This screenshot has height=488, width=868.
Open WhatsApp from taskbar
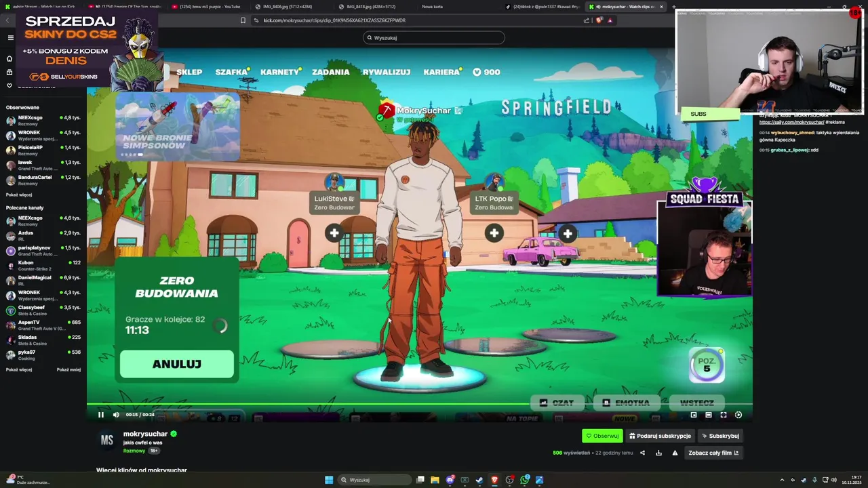click(x=524, y=480)
